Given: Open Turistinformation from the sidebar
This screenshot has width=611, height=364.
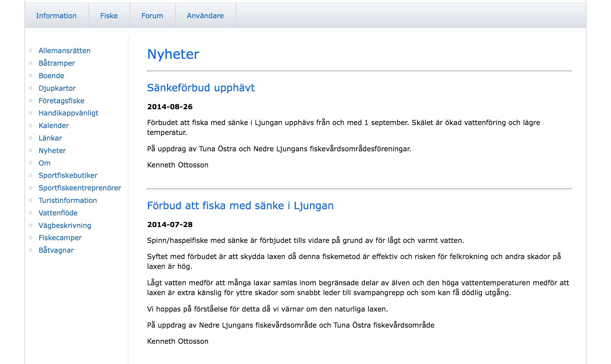Looking at the screenshot, I should pos(68,200).
